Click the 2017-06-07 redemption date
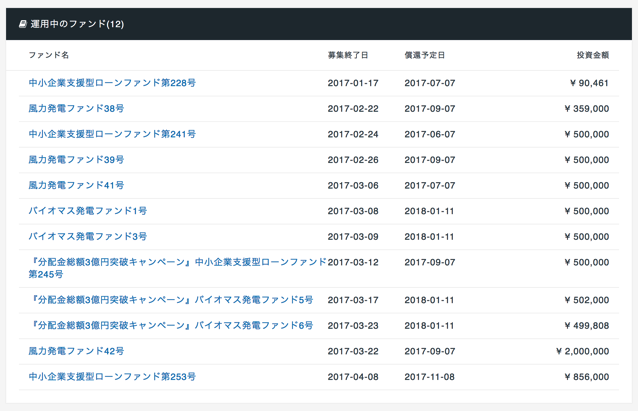The height and width of the screenshot is (411, 638). [430, 135]
